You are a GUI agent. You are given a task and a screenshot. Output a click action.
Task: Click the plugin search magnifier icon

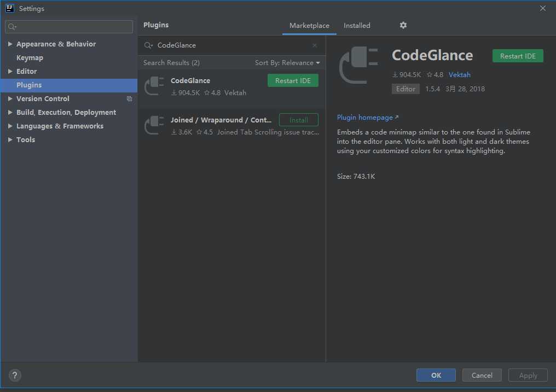[x=148, y=45]
